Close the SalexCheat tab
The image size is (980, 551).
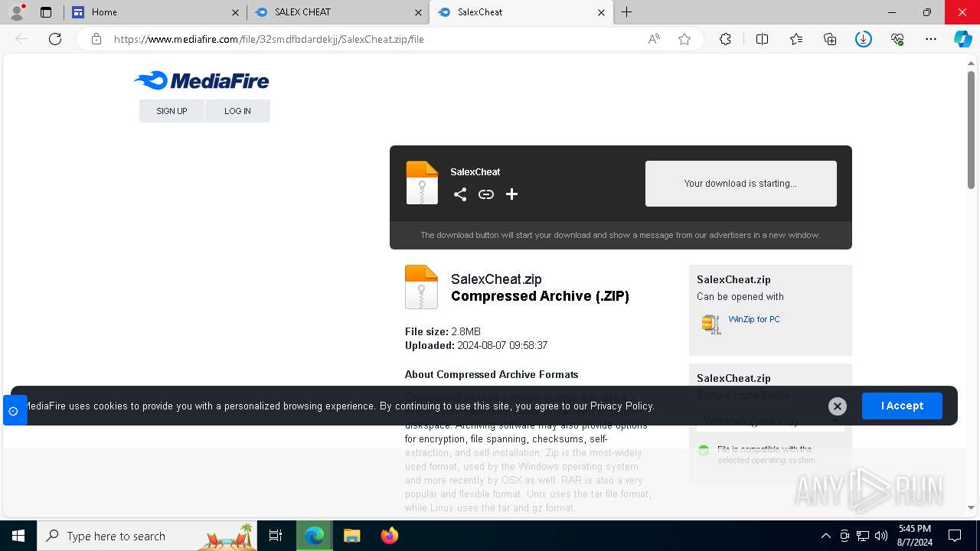(601, 12)
